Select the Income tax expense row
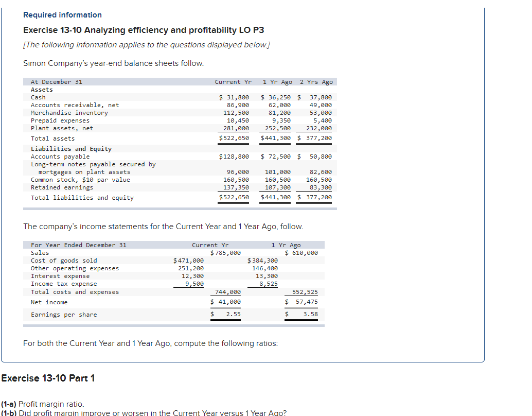The height and width of the screenshot is (416, 532). click(64, 283)
